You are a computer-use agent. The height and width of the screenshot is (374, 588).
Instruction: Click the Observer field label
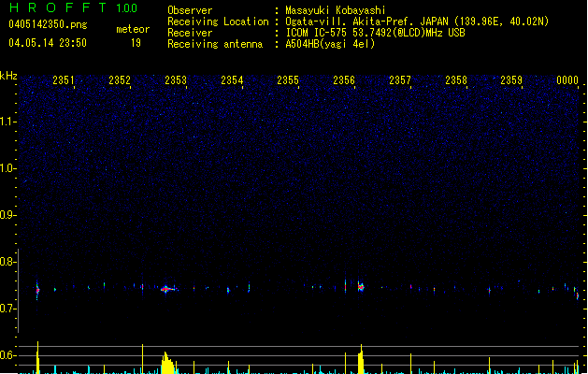(190, 10)
